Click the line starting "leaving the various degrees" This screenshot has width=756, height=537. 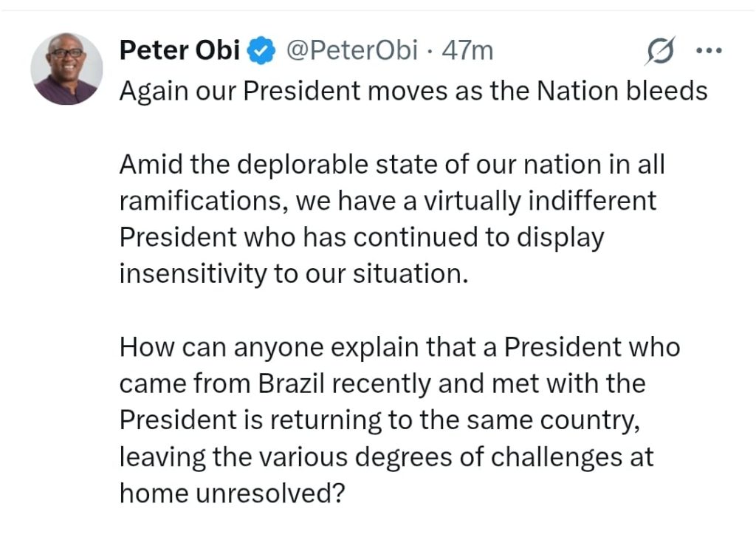coord(386,457)
